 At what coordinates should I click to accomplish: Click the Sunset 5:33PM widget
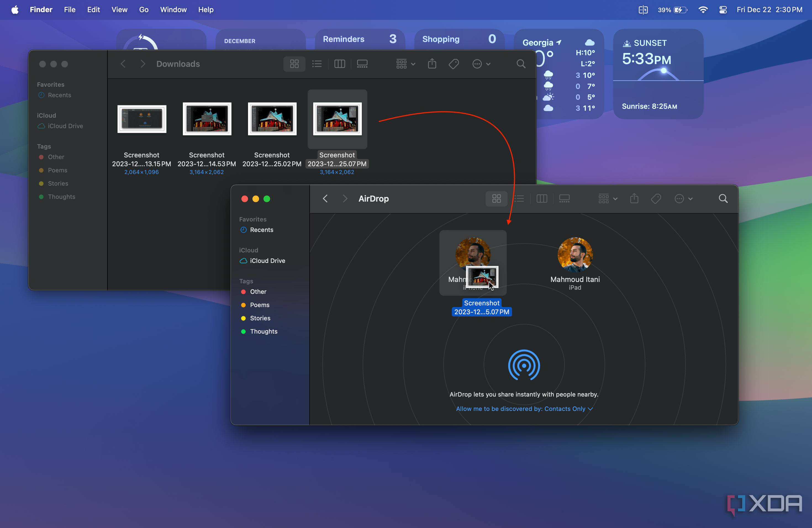pyautogui.click(x=658, y=74)
